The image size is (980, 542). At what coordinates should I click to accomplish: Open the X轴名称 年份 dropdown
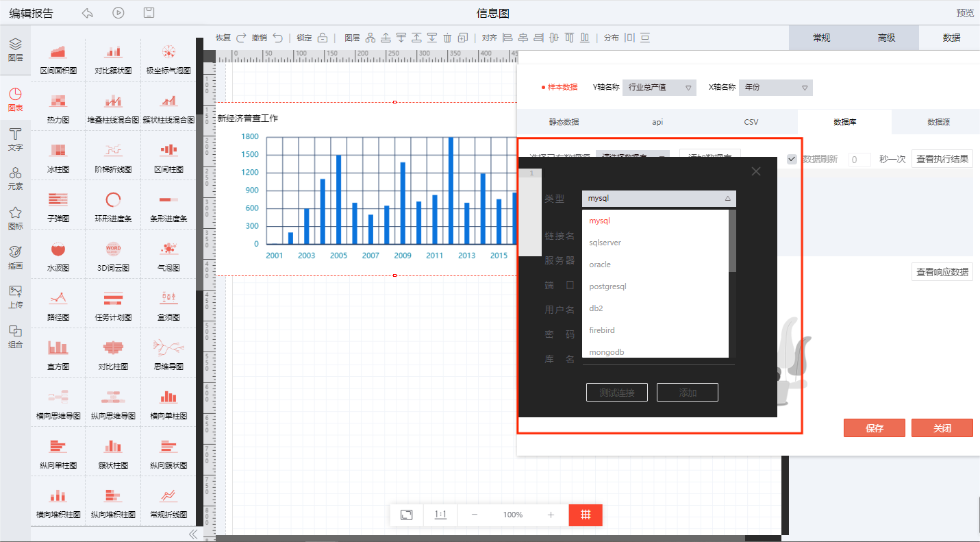pos(776,87)
